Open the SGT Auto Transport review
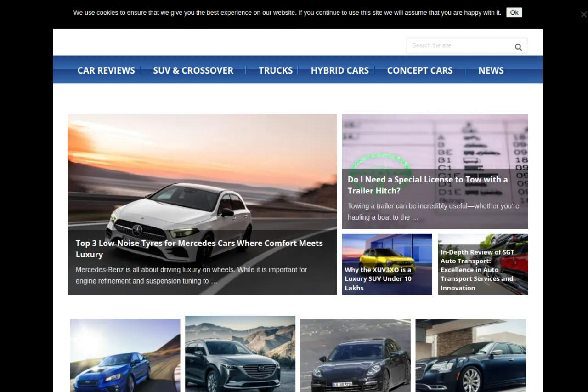Viewport: 588px width, 392px height. (x=477, y=270)
